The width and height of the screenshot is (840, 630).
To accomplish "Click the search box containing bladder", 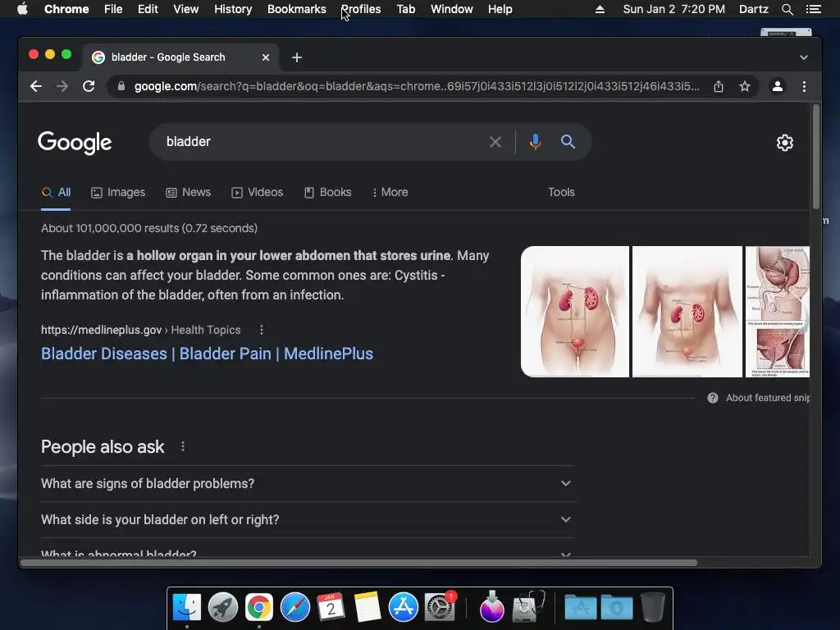I will [x=322, y=142].
